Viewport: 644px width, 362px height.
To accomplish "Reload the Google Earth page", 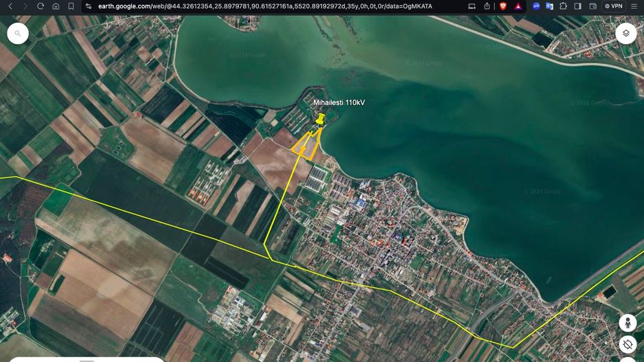I will [41, 6].
